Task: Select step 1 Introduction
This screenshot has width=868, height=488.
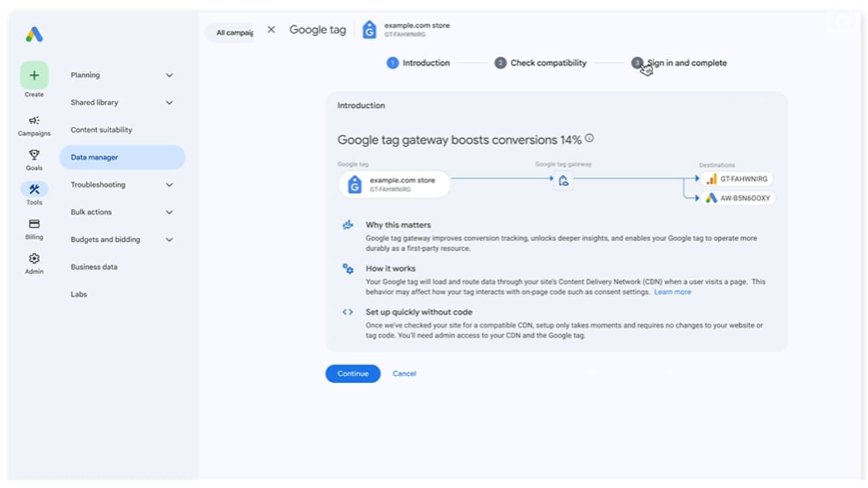Action: (418, 63)
